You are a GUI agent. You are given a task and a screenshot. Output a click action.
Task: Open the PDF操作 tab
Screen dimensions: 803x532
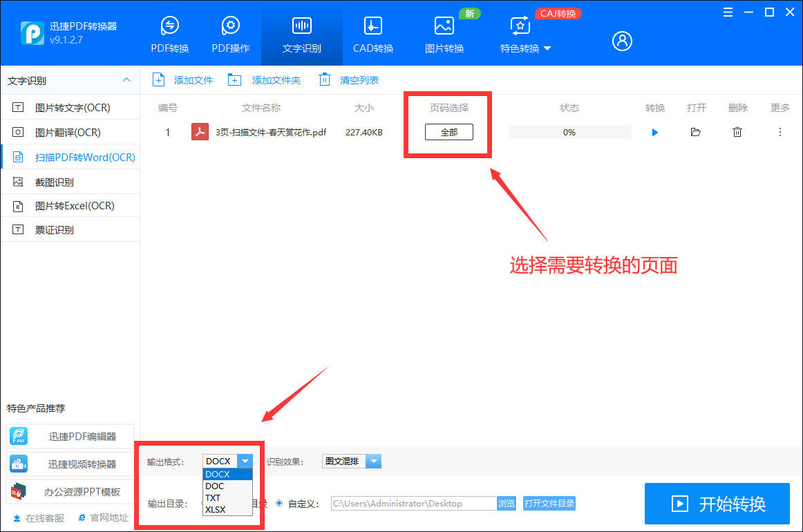pos(230,35)
